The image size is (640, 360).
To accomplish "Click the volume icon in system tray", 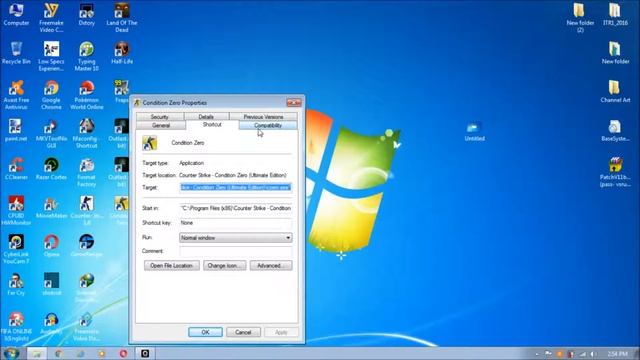I will pos(594,354).
